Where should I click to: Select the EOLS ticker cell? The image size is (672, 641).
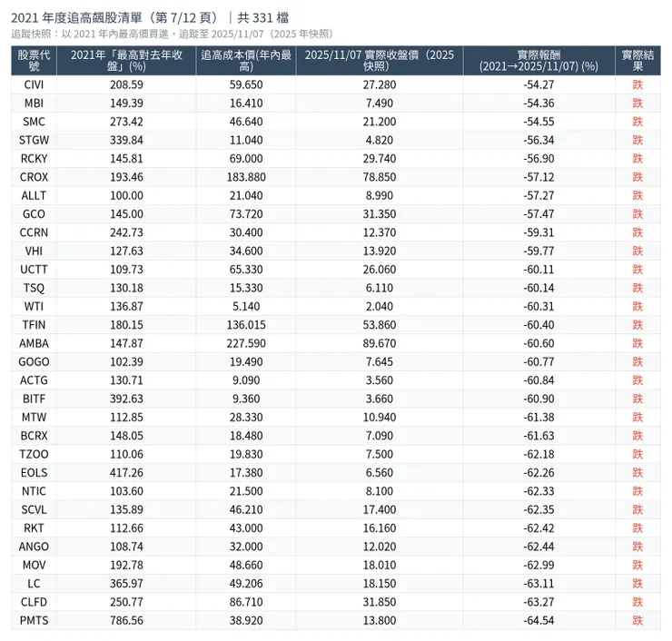(x=34, y=473)
